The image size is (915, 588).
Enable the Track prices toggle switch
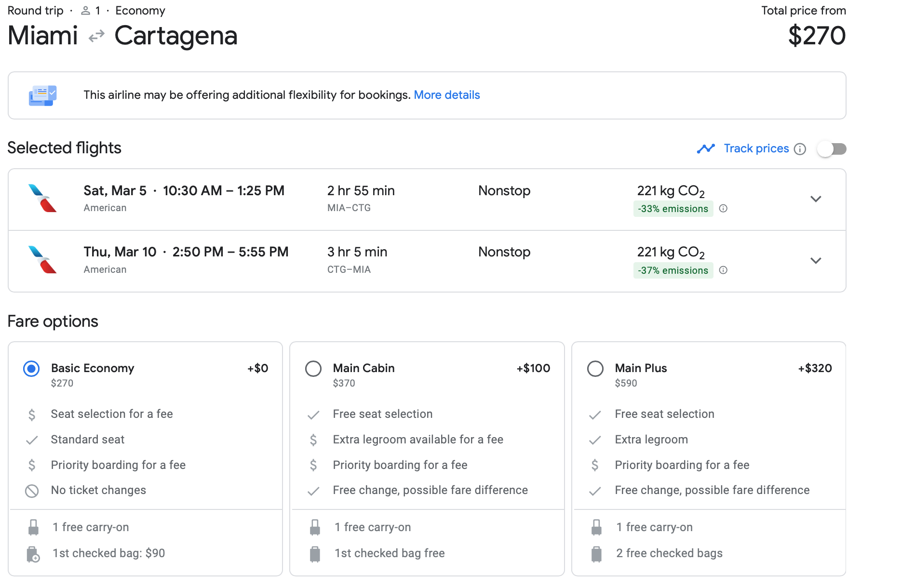(x=832, y=149)
